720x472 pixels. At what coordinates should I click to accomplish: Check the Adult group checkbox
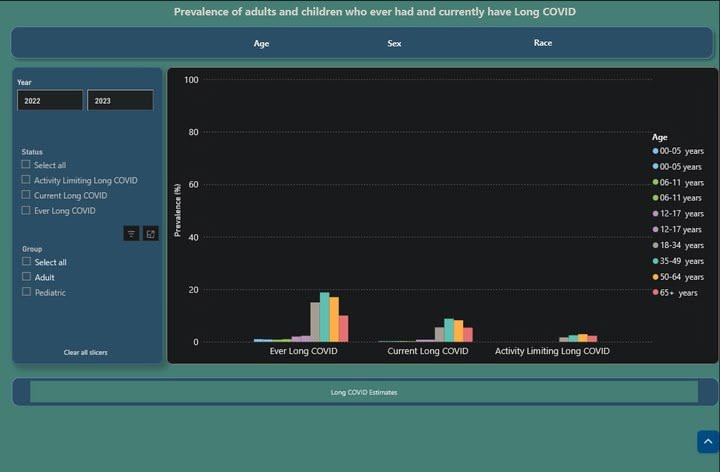coord(27,277)
